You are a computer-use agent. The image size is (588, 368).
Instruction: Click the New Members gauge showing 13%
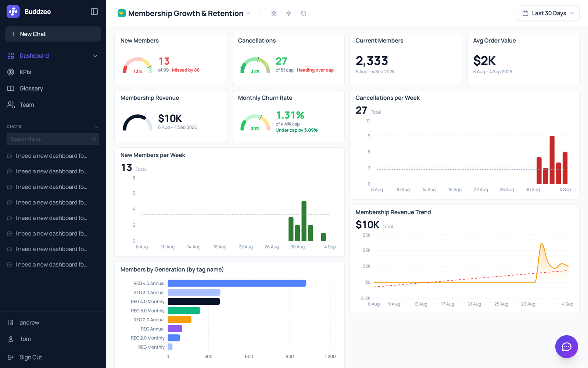(x=137, y=66)
